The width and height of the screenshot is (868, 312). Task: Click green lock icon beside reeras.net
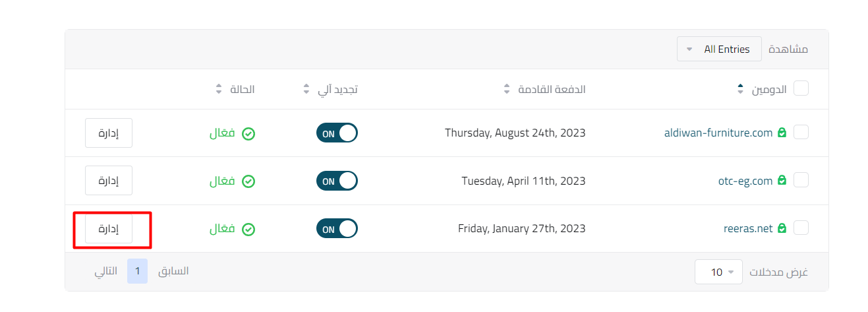[782, 228]
